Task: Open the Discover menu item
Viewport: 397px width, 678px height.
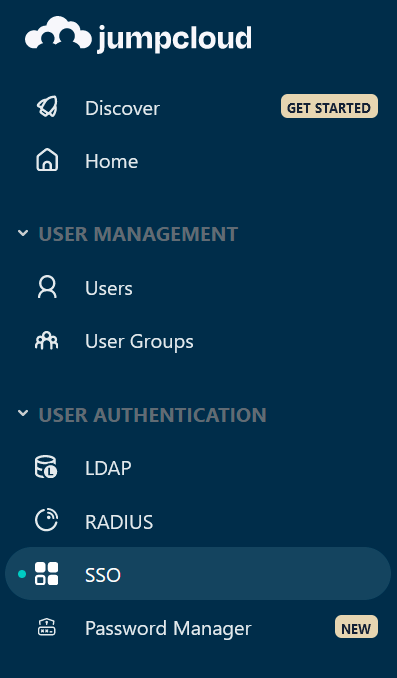Action: coord(122,108)
